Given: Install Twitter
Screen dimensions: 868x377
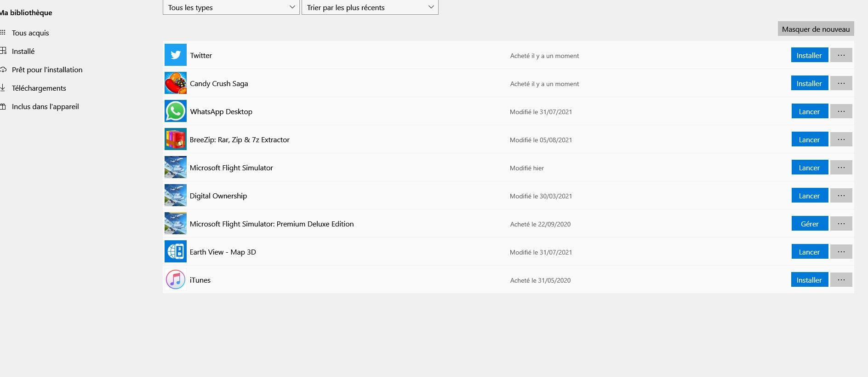Looking at the screenshot, I should pos(810,55).
